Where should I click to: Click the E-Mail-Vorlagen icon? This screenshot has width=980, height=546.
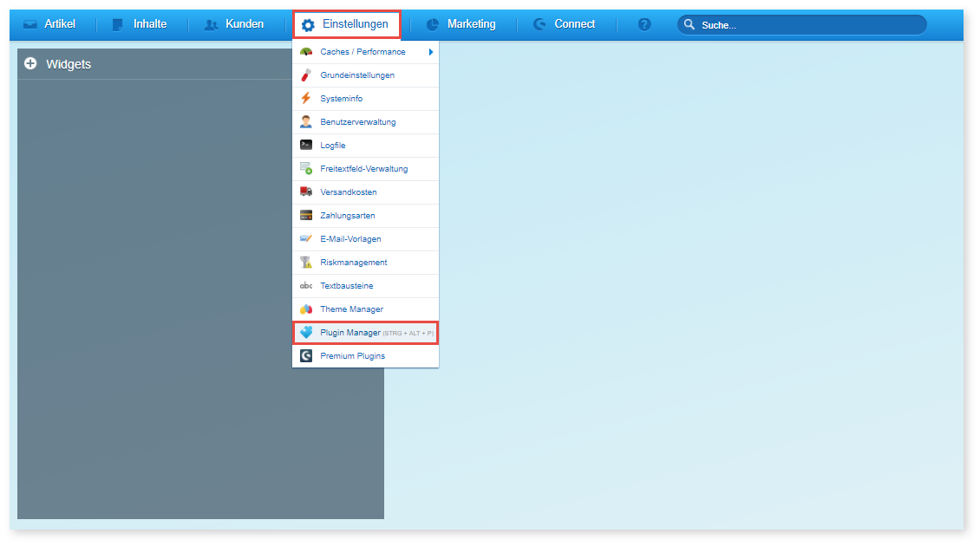pyautogui.click(x=306, y=238)
